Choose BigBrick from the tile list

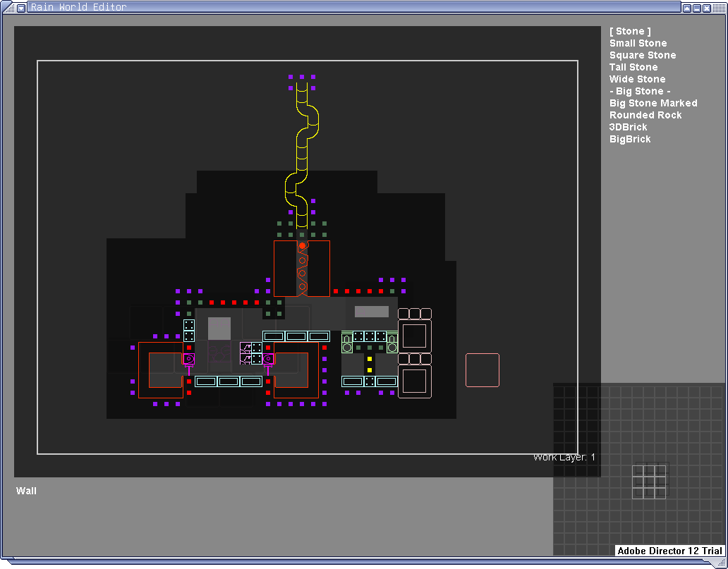tap(629, 139)
